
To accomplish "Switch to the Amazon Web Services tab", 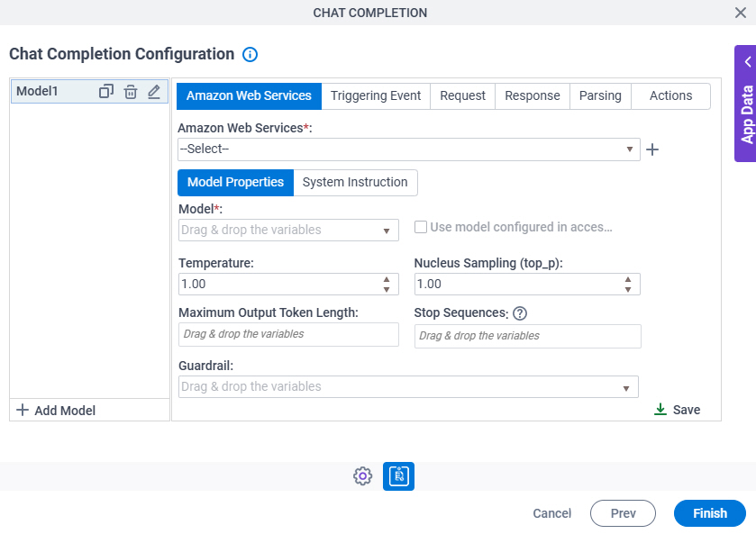I will 249,96.
